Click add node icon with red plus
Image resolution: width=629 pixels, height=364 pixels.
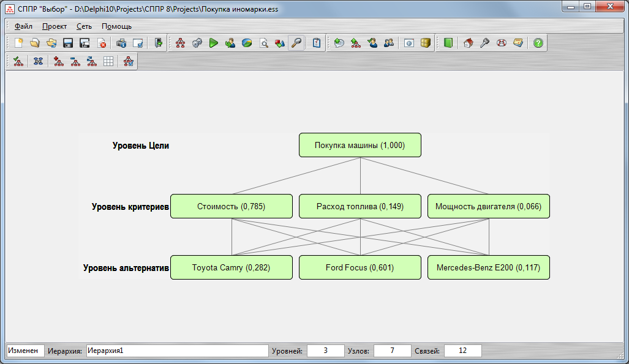[x=58, y=61]
